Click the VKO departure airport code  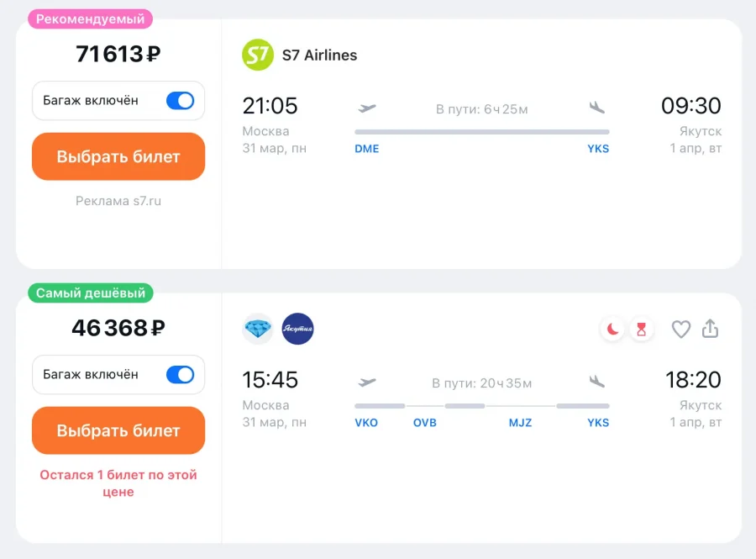tap(367, 423)
